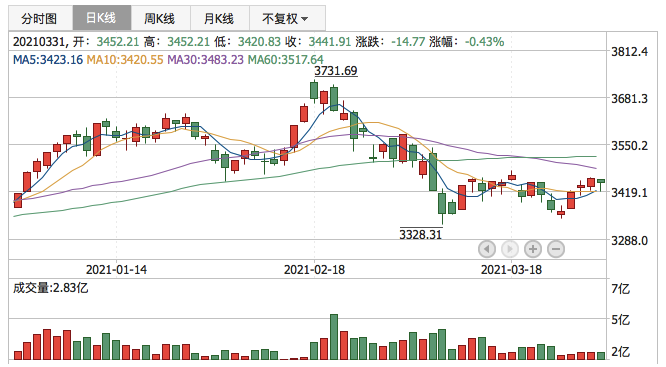This screenshot has width=666, height=367.
Task: Click the 涨幅 -0.43% value
Action: point(484,42)
